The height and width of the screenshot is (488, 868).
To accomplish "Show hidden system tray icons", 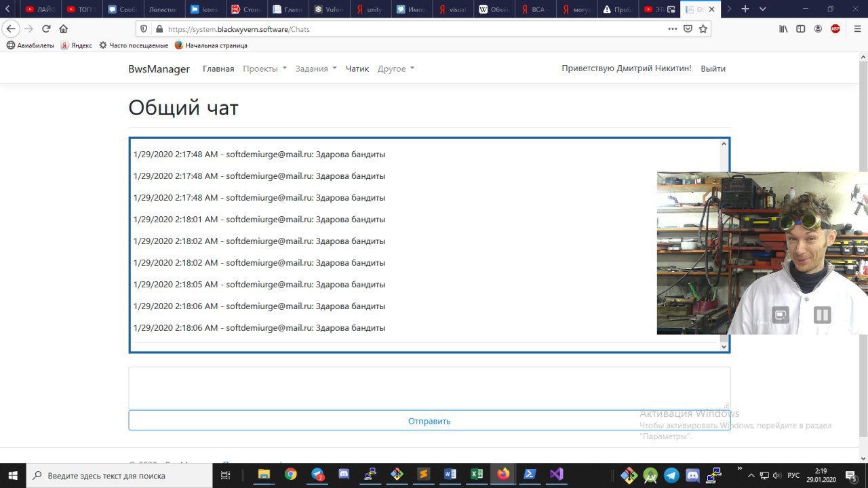I will 751,475.
